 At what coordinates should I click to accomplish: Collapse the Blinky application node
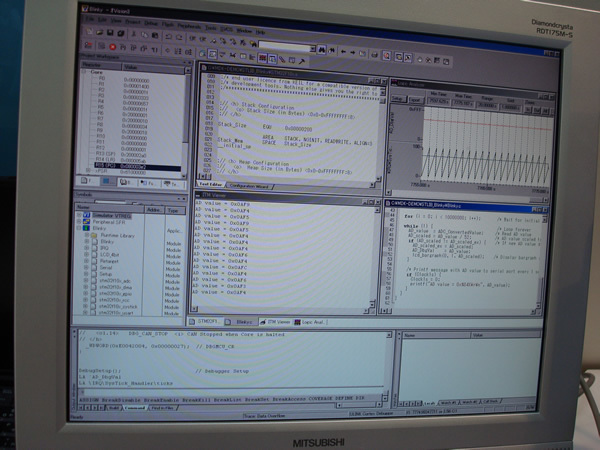(x=79, y=228)
